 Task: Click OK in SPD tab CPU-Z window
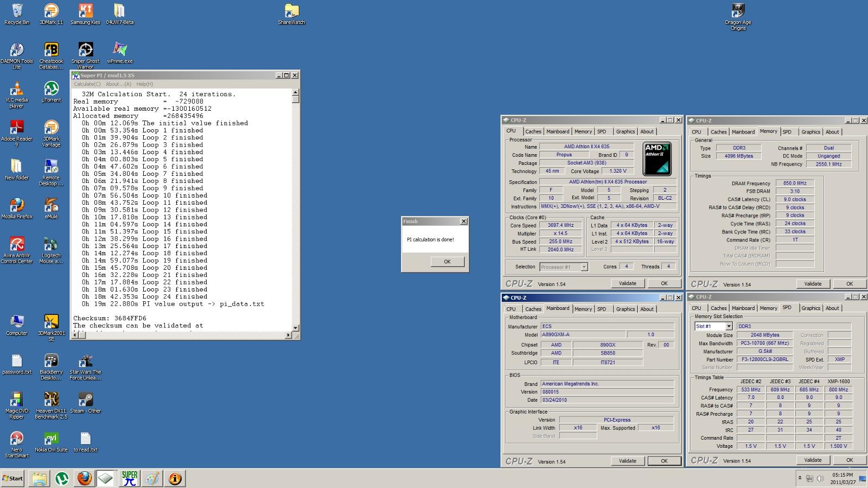pyautogui.click(x=850, y=460)
